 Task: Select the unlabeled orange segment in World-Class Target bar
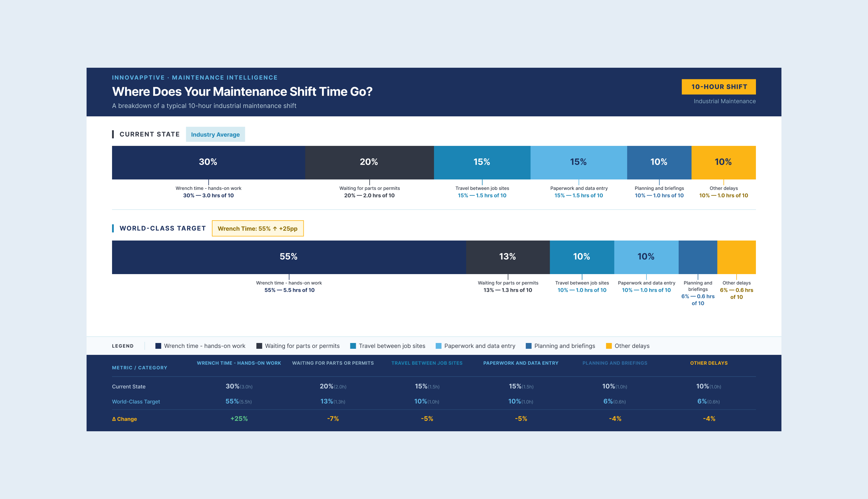pos(737,257)
